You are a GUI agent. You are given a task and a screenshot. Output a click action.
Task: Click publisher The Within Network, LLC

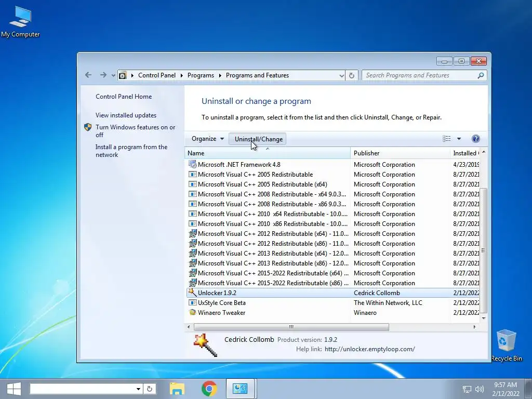pyautogui.click(x=388, y=303)
